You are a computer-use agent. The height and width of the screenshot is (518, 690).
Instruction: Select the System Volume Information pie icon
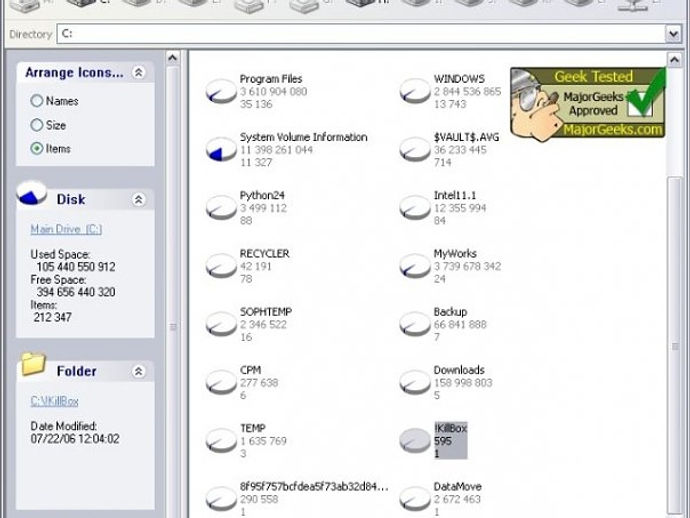(221, 150)
